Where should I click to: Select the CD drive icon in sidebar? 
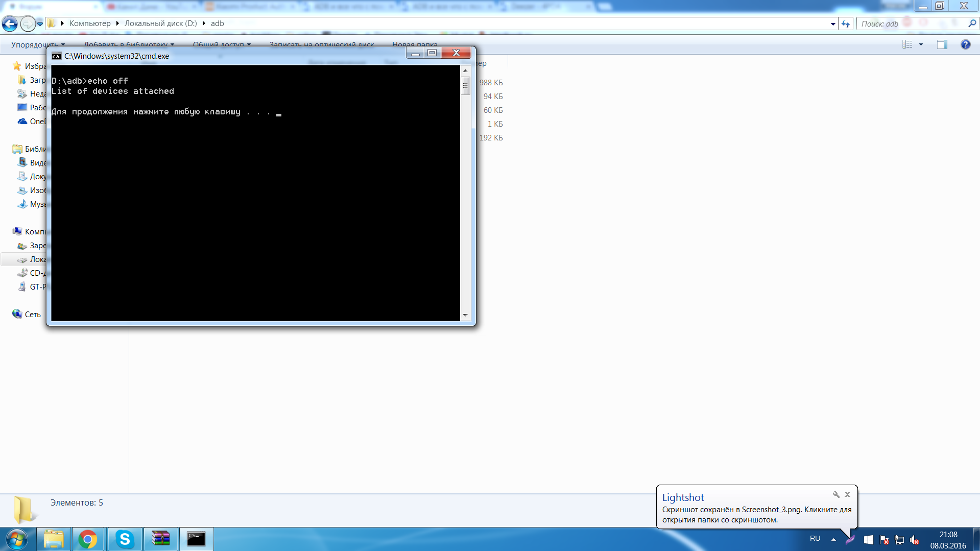pyautogui.click(x=22, y=273)
